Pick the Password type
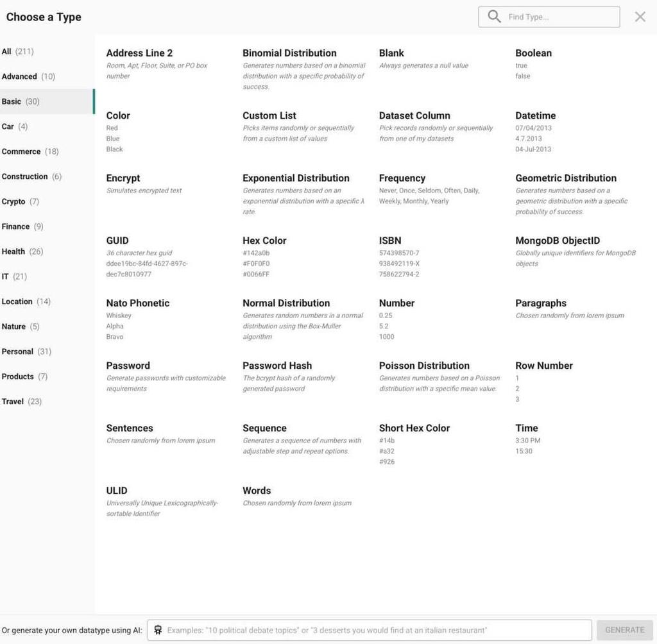This screenshot has width=657, height=644. [x=128, y=366]
